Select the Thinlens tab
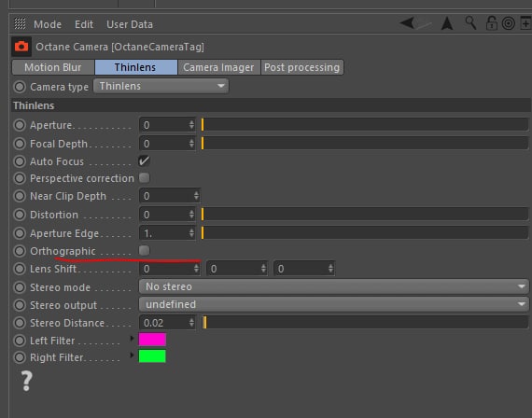This screenshot has height=418, width=532. (135, 67)
